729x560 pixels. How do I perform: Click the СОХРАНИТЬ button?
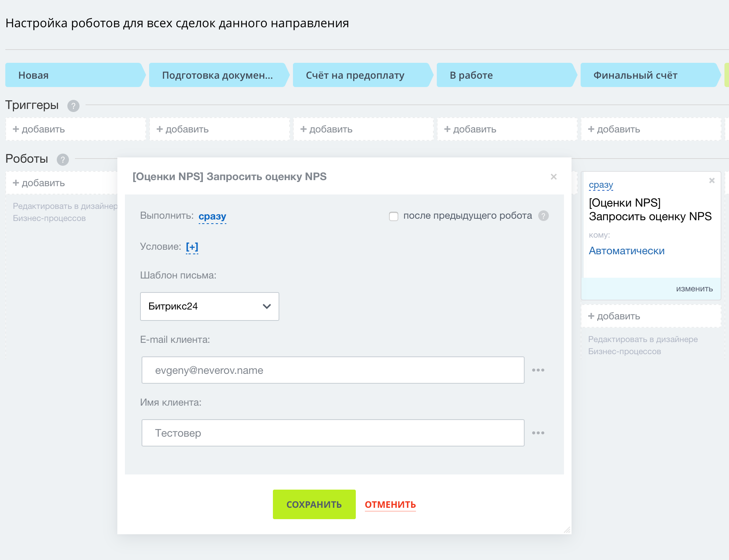pyautogui.click(x=314, y=504)
